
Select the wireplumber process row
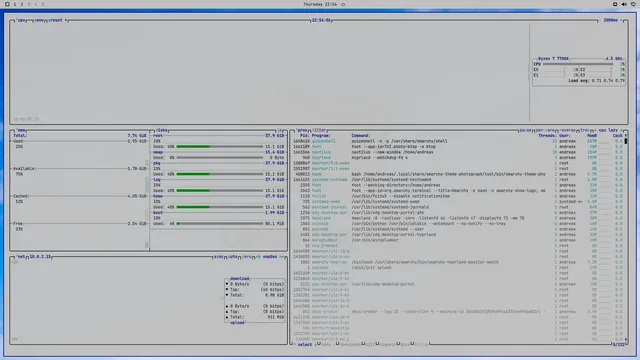(x=457, y=240)
